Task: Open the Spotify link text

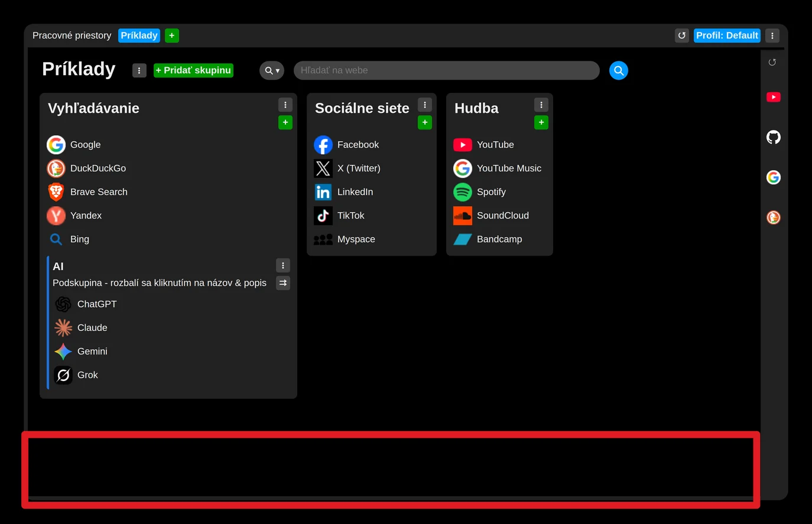Action: (x=491, y=192)
